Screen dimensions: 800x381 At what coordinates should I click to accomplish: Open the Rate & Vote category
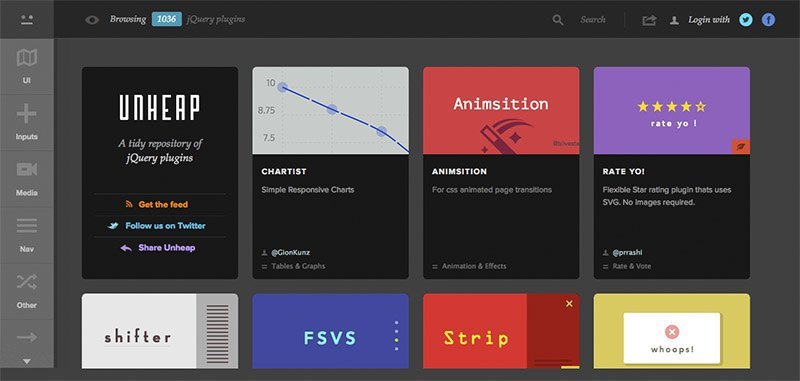coord(632,266)
